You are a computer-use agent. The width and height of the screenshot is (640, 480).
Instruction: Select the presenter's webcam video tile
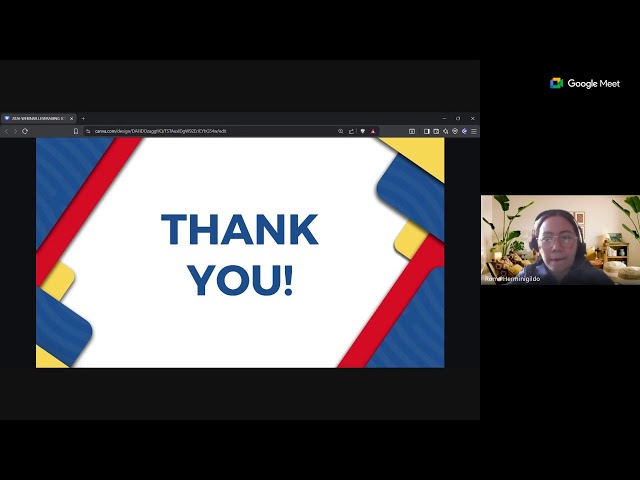click(560, 240)
